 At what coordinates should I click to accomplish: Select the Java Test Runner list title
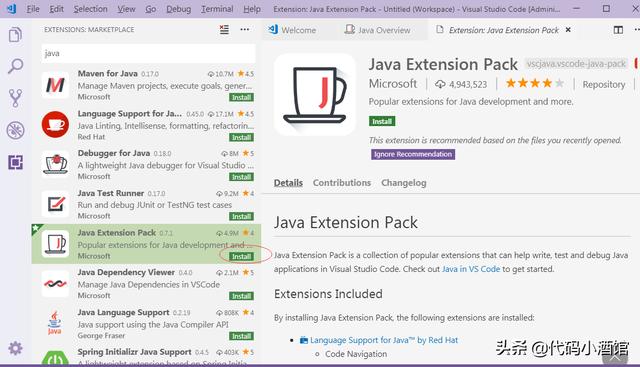[111, 193]
